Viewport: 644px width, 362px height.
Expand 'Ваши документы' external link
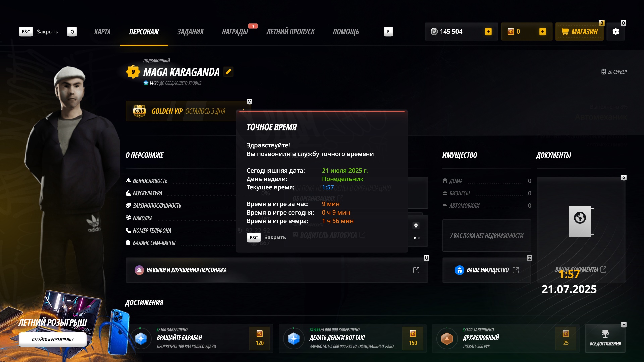(x=603, y=269)
